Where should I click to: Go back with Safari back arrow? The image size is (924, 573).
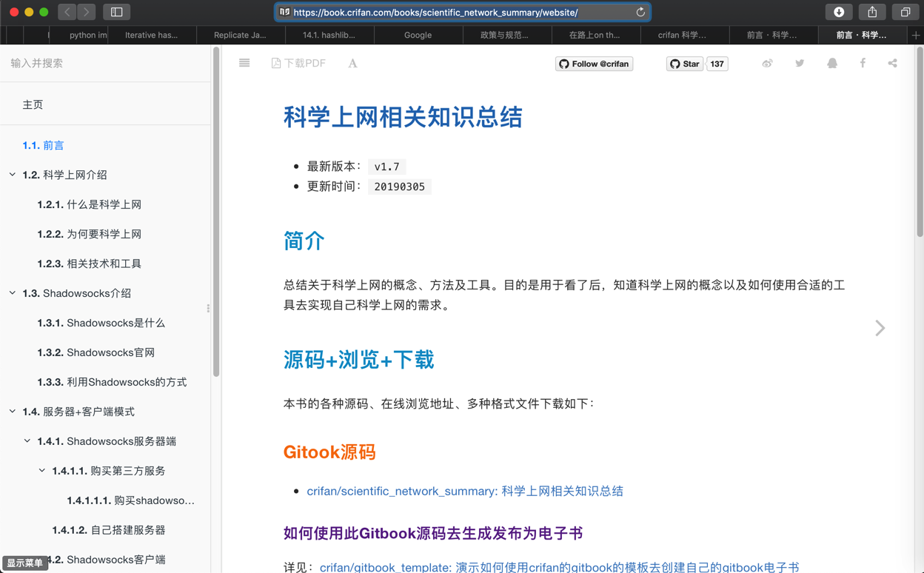click(67, 12)
